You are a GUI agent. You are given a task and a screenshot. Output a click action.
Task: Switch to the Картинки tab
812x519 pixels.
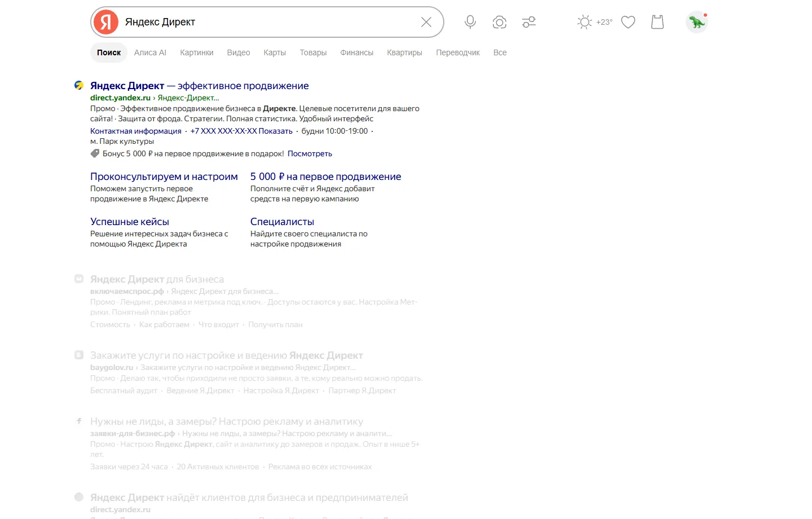pyautogui.click(x=197, y=52)
